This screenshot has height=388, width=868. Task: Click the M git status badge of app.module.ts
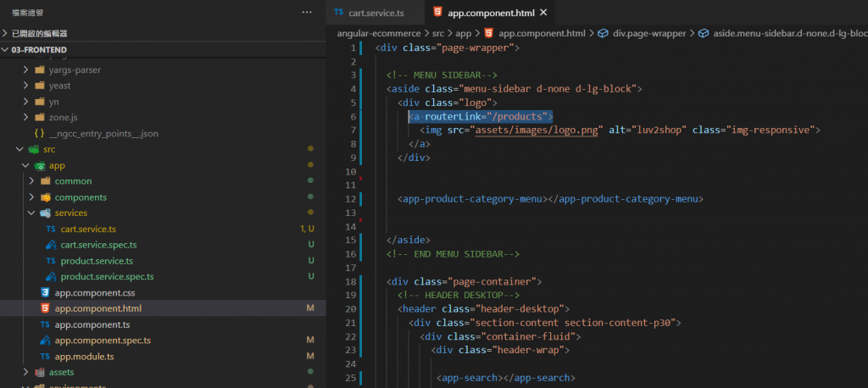(x=310, y=356)
